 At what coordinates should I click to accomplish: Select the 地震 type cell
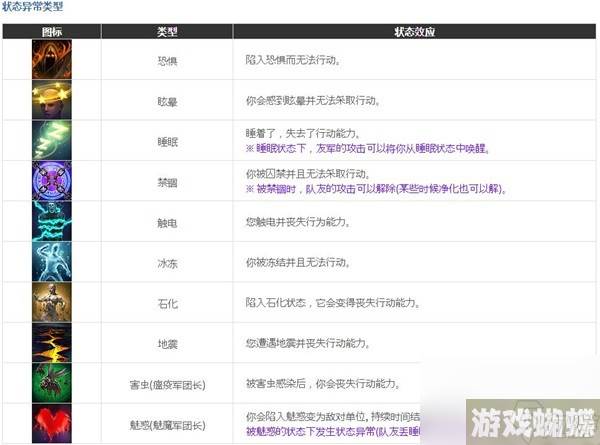(167, 344)
